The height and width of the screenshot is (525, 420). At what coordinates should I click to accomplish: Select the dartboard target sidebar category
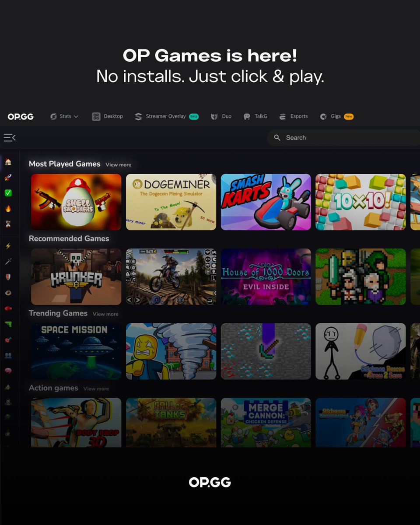click(8, 340)
